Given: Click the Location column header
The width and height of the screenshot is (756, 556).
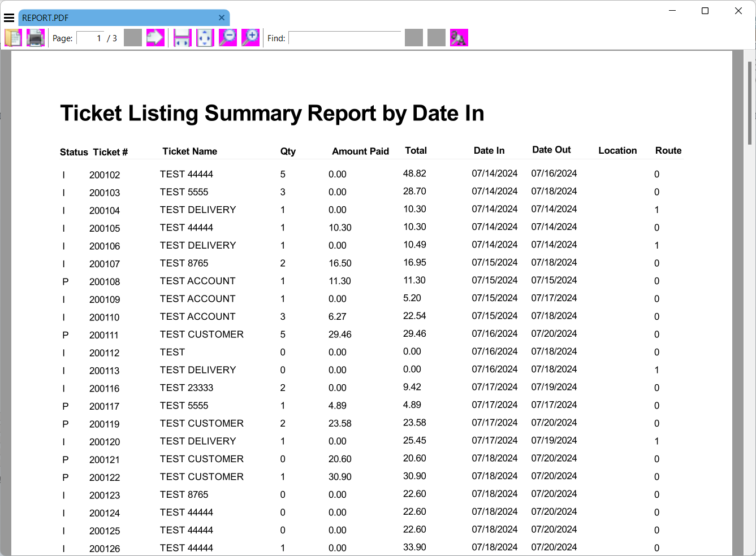Looking at the screenshot, I should [x=617, y=150].
